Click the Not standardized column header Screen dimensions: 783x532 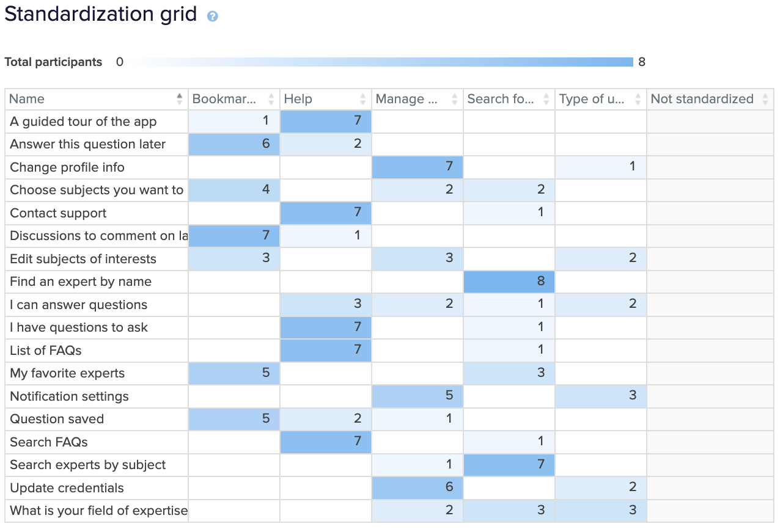pos(702,99)
